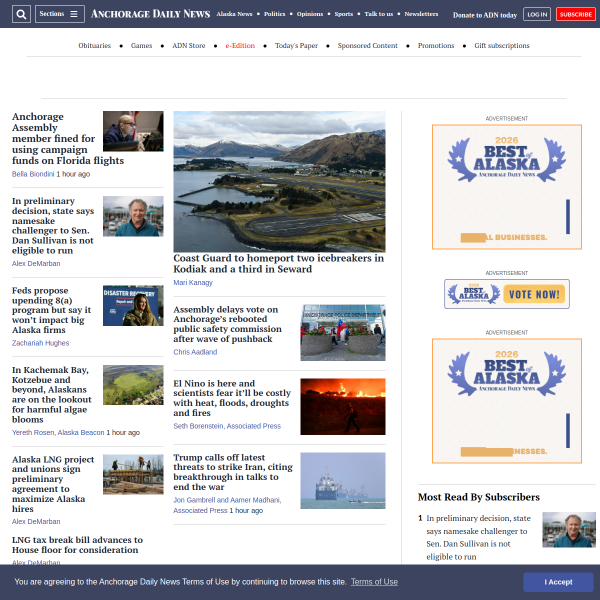The image size is (600, 600).
Task: Open Assembly delays vote public safety headline
Action: [228, 324]
